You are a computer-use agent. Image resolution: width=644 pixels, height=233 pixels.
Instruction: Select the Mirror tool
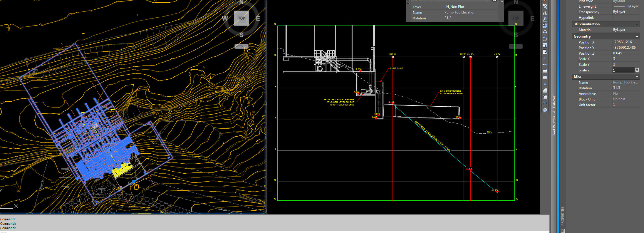545,13
